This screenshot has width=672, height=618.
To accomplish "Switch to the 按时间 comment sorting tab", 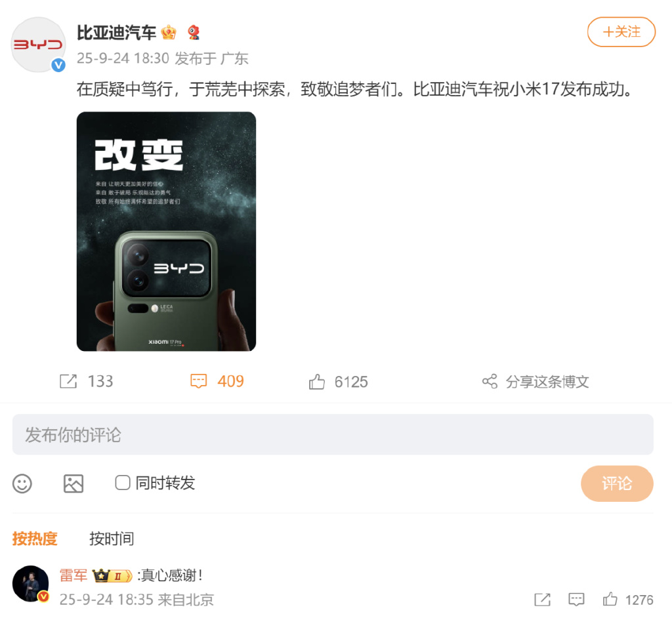I will click(112, 538).
